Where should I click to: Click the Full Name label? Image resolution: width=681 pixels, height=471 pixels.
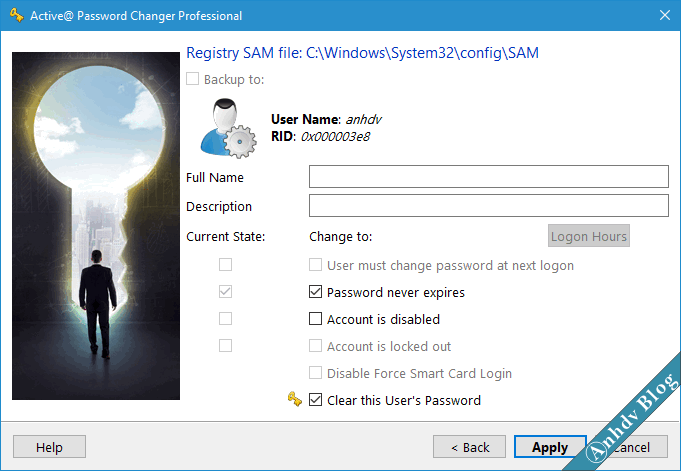pos(215,177)
